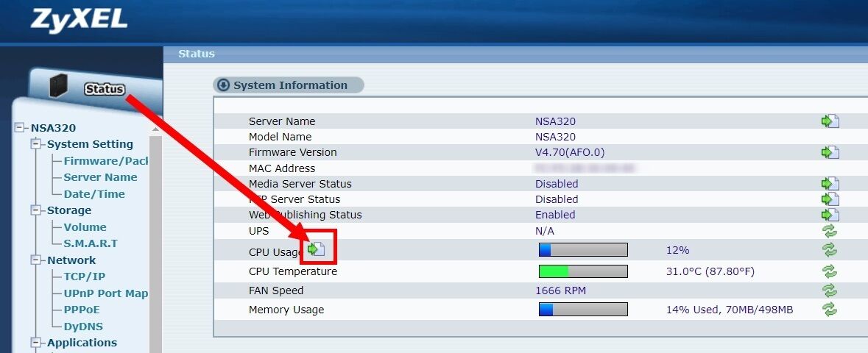Refresh the Memory Usage reading
868x353 pixels.
829,310
